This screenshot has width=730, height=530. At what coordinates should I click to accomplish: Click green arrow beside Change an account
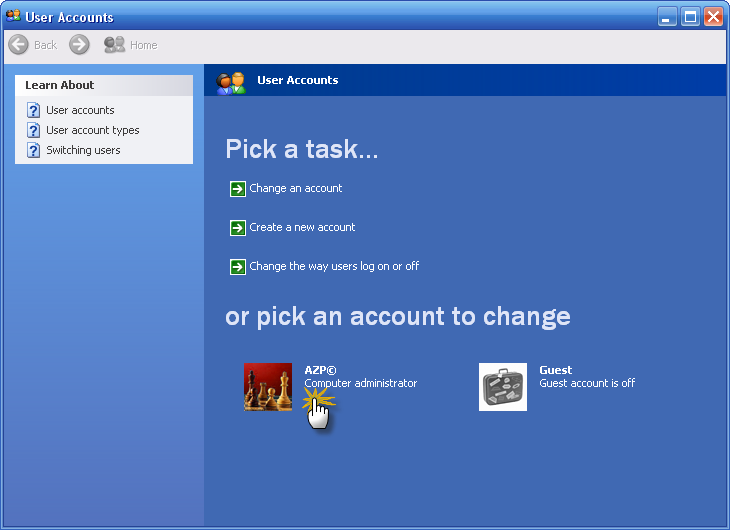237,188
